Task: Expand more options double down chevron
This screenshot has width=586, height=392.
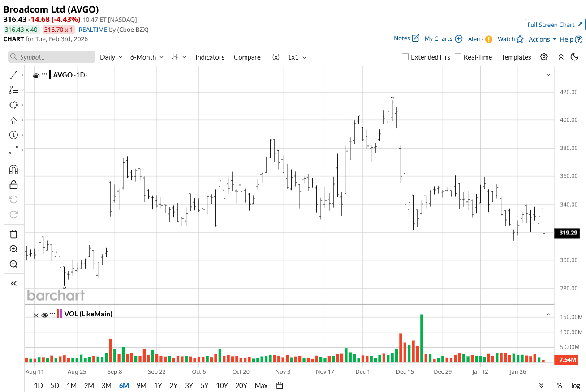Action: (x=541, y=385)
